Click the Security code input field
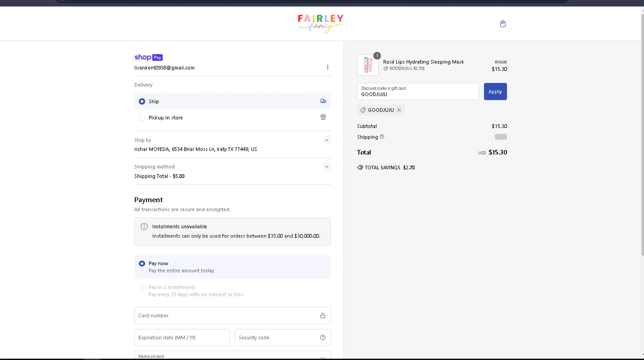 pos(283,338)
